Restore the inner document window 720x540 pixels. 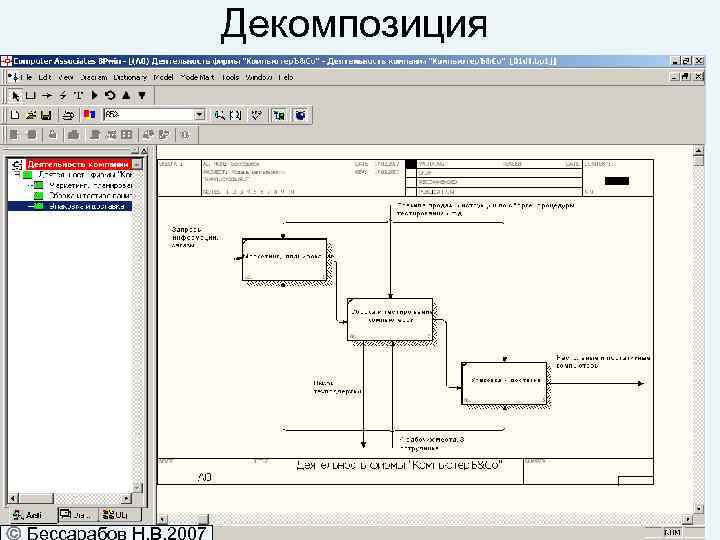tap(686, 77)
